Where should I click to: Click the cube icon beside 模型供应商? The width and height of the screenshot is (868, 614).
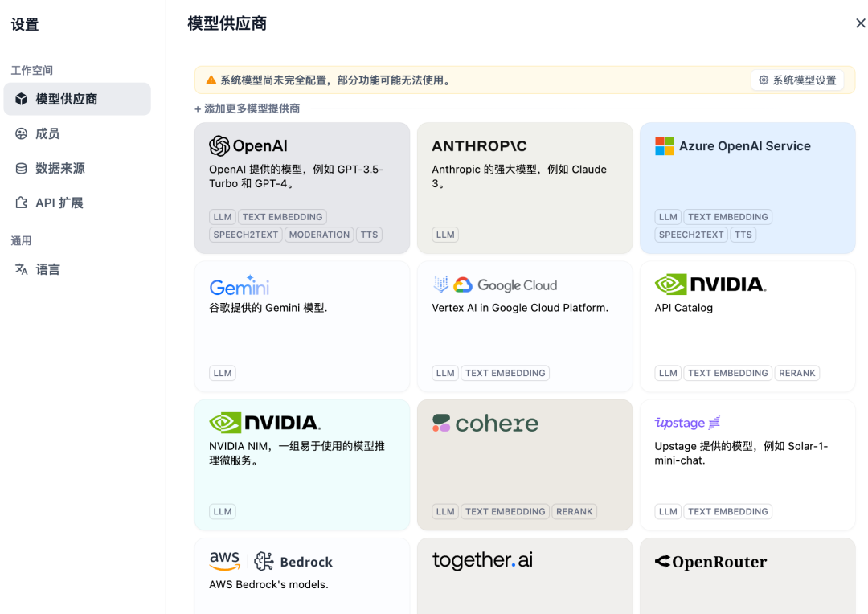pyautogui.click(x=21, y=99)
